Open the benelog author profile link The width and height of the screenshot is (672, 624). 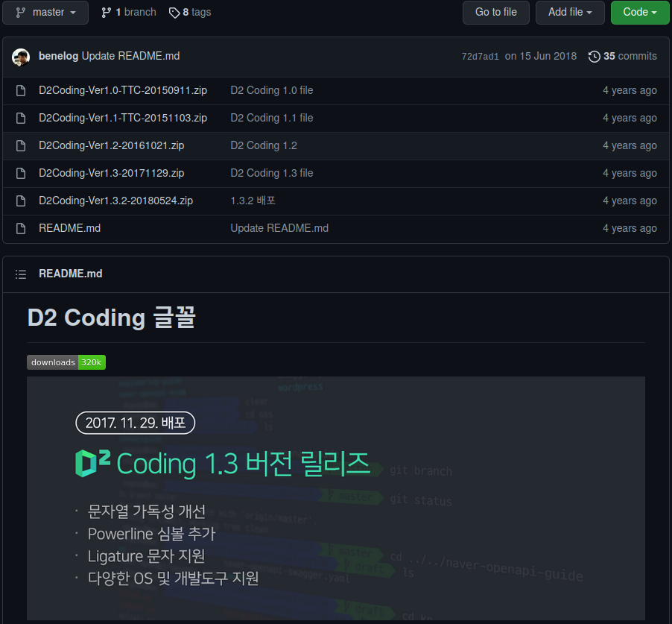[58, 56]
